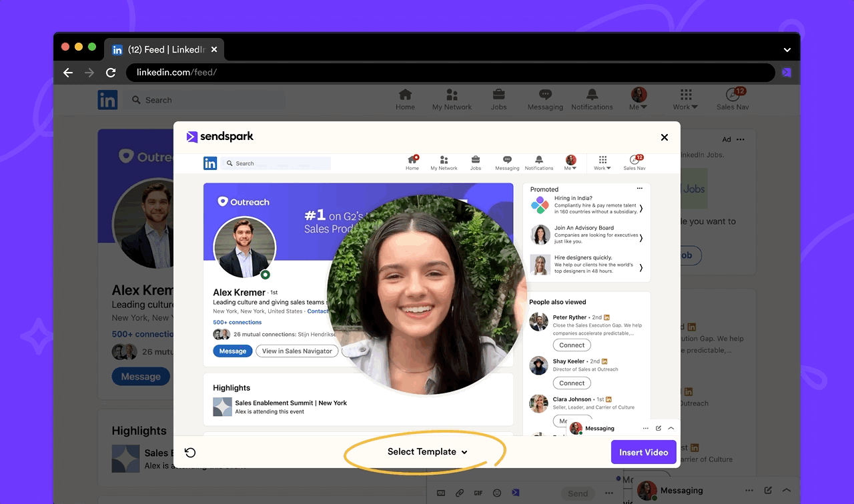Click compose icon on preview Messaging bar
This screenshot has width=854, height=504.
pos(659,429)
